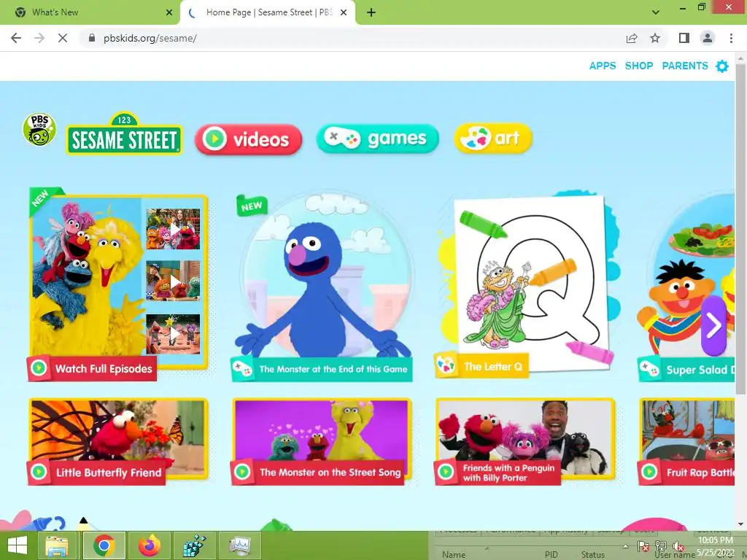The height and width of the screenshot is (560, 747).
Task: Click play icon on Monster on the Street Song
Action: [x=242, y=472]
